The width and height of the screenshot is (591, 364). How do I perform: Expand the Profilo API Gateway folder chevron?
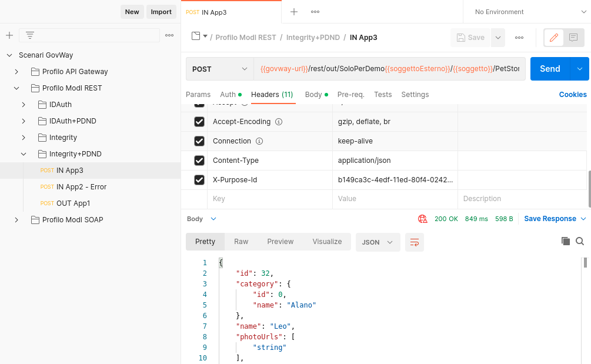pos(16,72)
